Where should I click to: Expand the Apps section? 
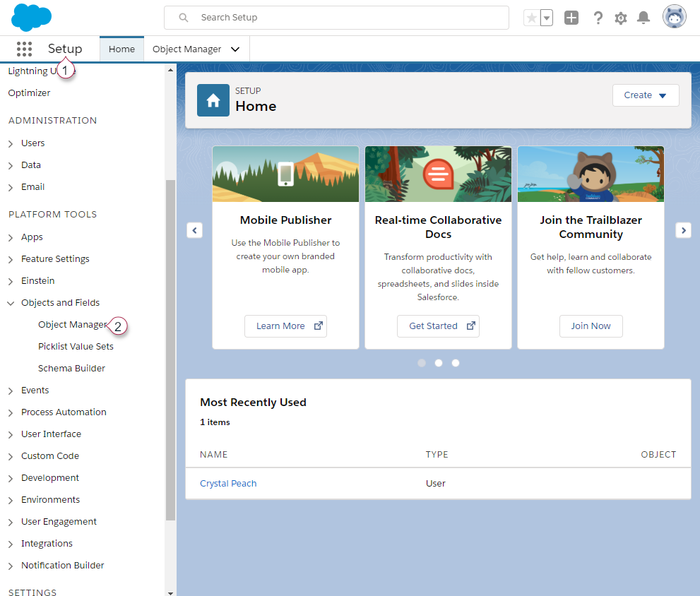pos(11,237)
